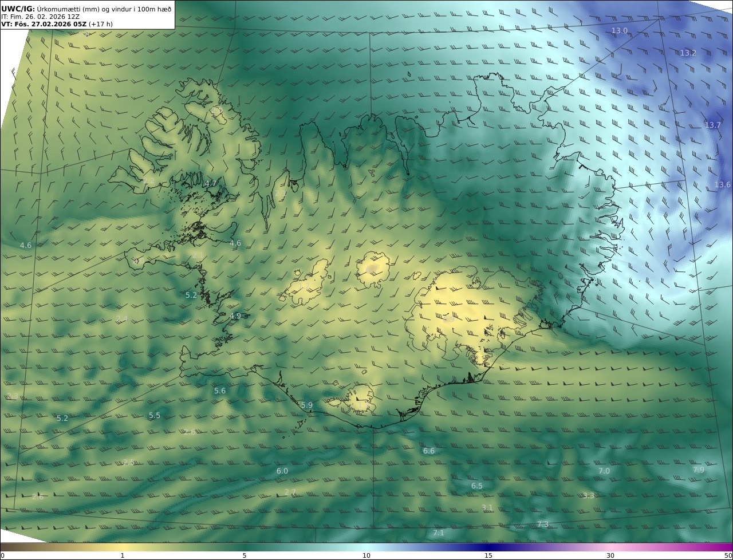The width and height of the screenshot is (733, 560).
Task: Click the 13.0 value on the map
Action: (619, 30)
